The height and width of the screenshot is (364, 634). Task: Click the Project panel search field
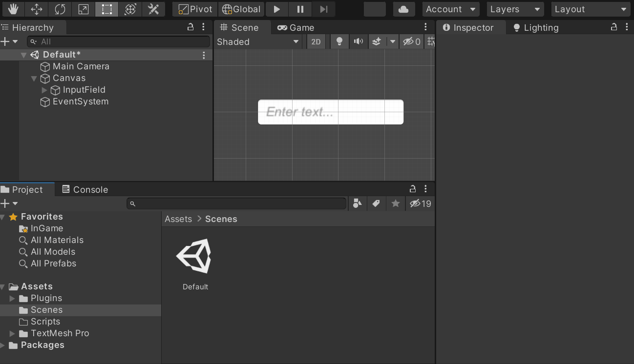coord(236,203)
